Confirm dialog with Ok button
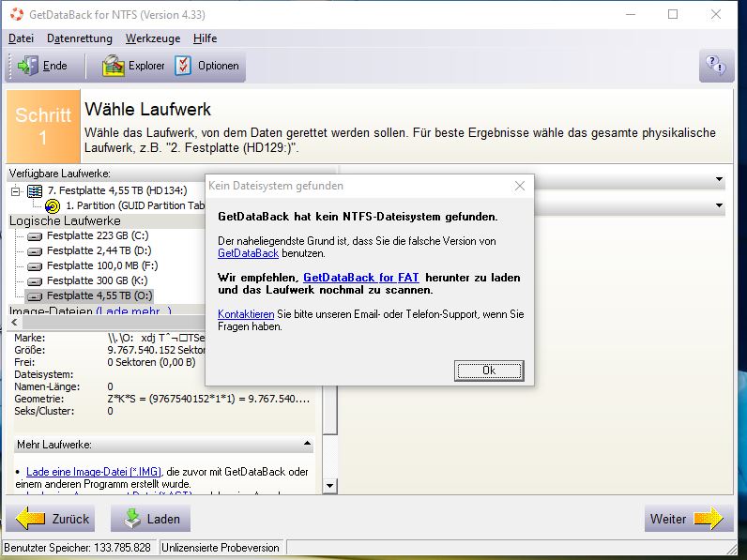 (x=489, y=371)
